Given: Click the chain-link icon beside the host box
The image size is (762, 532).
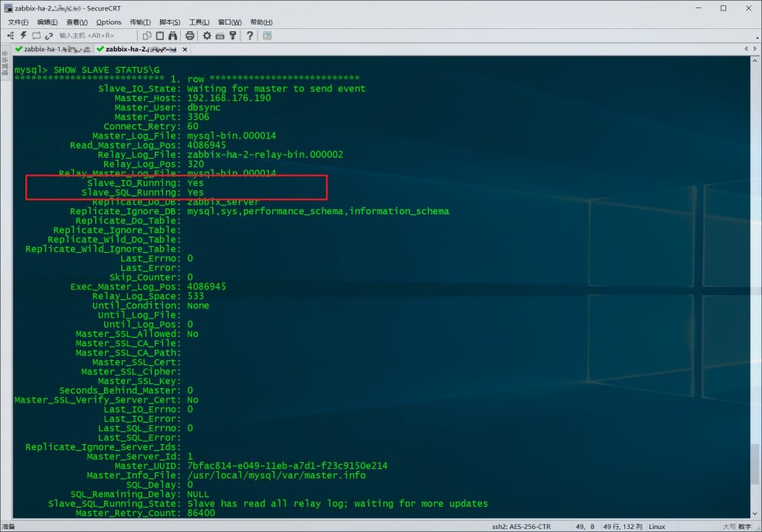Looking at the screenshot, I should tap(48, 36).
